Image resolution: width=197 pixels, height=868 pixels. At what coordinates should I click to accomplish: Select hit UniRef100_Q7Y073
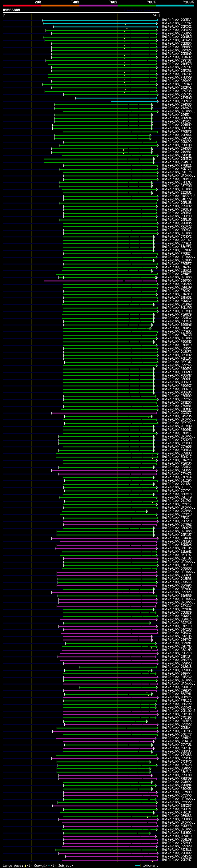pyautogui.click(x=177, y=474)
